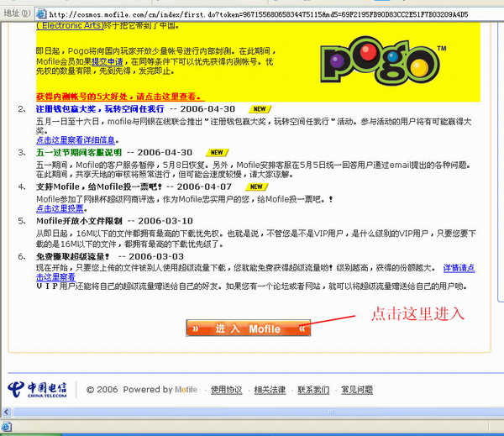The height and width of the screenshot is (436, 504).
Task: Open the red 获得内测帐号的5大好处 link
Action: [x=119, y=97]
